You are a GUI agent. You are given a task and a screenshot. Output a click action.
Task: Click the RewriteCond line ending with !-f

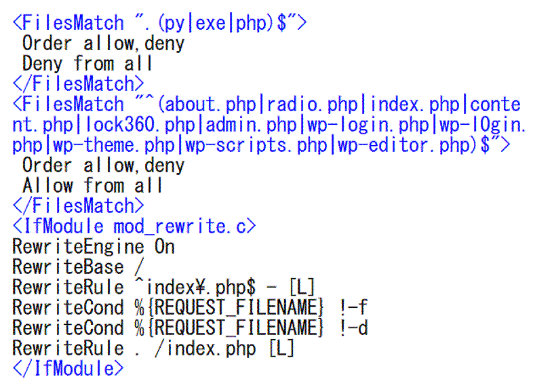pos(190,307)
